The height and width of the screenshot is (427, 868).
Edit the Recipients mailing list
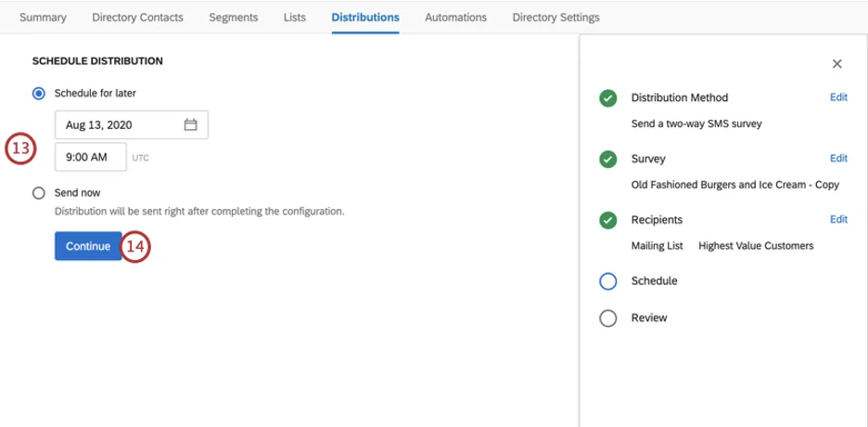pyautogui.click(x=838, y=220)
